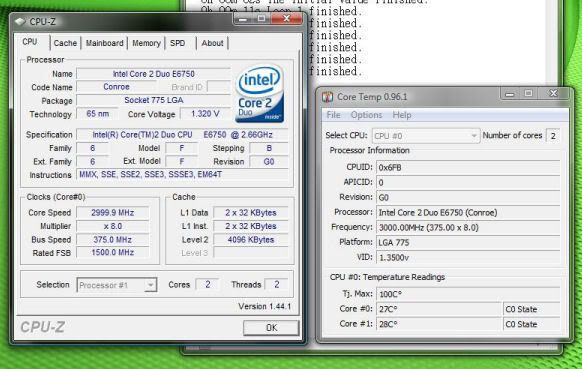
Task: Click the Tj. Max value 100C°
Action: [468, 294]
